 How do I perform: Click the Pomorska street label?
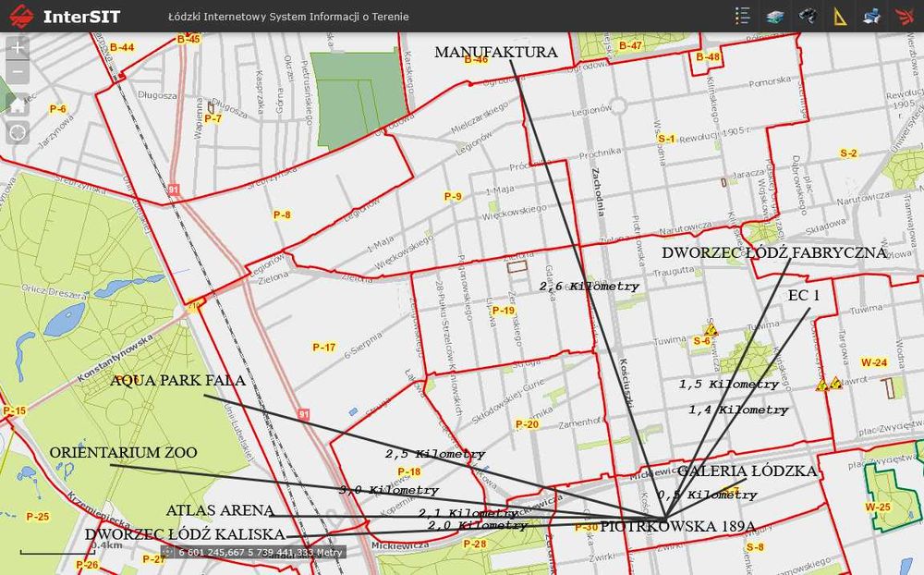pos(770,82)
